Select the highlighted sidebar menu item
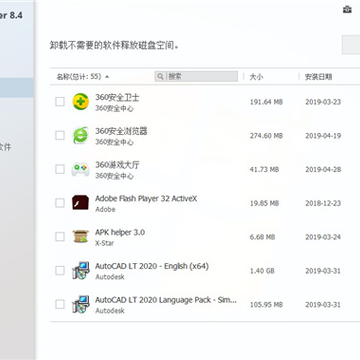The height and width of the screenshot is (360, 360). click(x=17, y=88)
